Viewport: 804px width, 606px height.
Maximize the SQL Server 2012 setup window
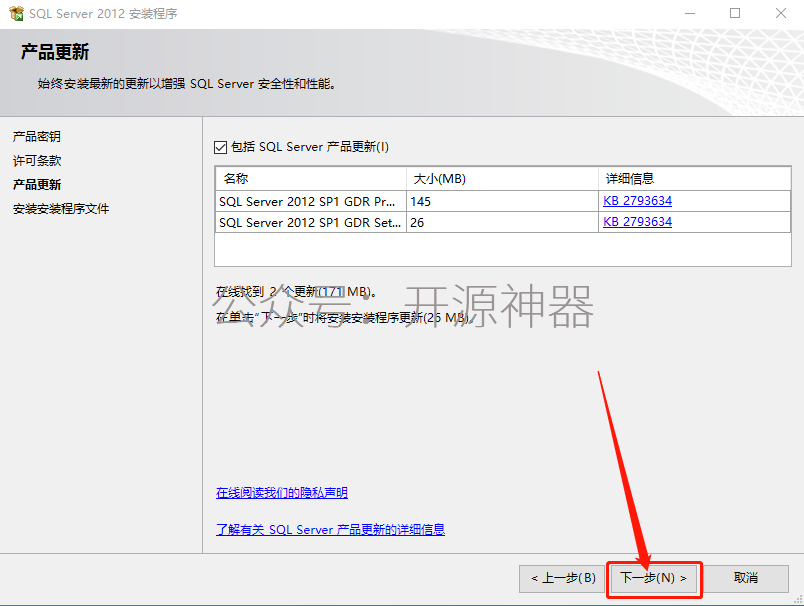(x=735, y=13)
